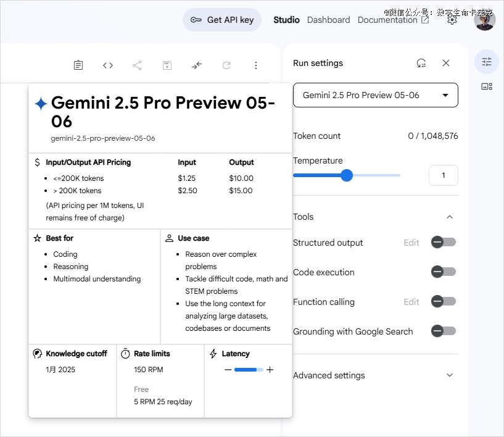
Task: Toggle the run settings sliders icon
Action: 487,62
